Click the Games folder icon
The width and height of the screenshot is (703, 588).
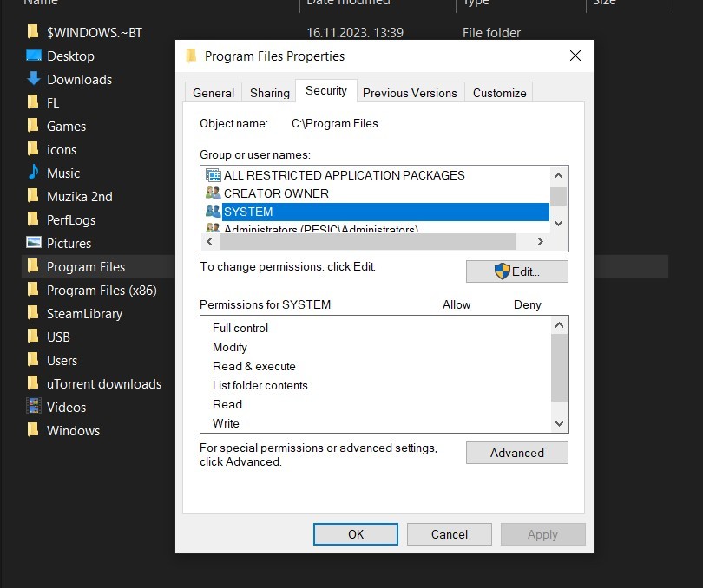point(33,126)
